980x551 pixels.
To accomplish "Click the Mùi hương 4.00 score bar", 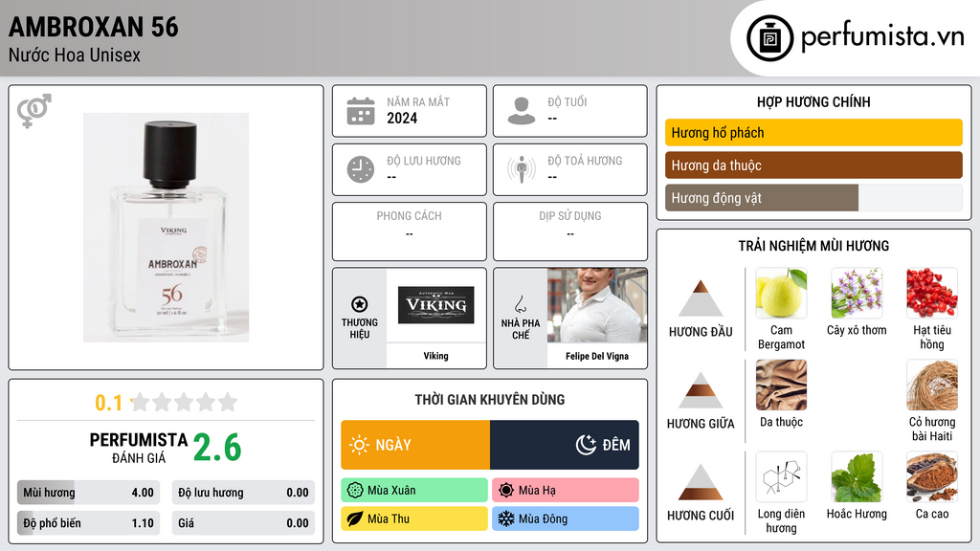I will 88,493.
